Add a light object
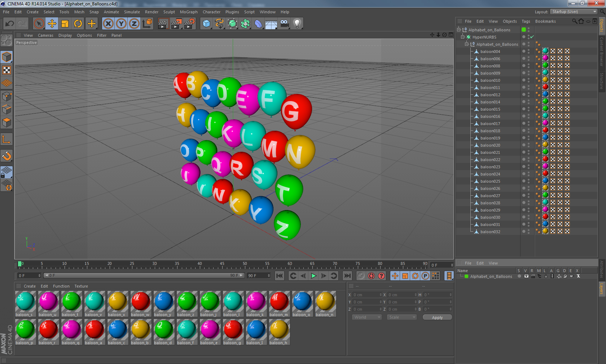The height and width of the screenshot is (364, 606). click(297, 24)
